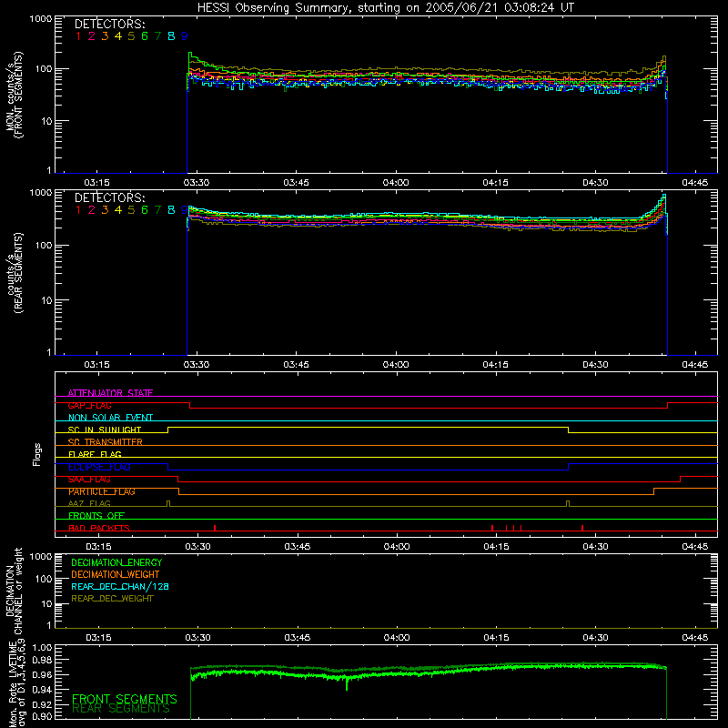Click the HESSI Observing Summary title text
The image size is (728, 728).
(386, 8)
